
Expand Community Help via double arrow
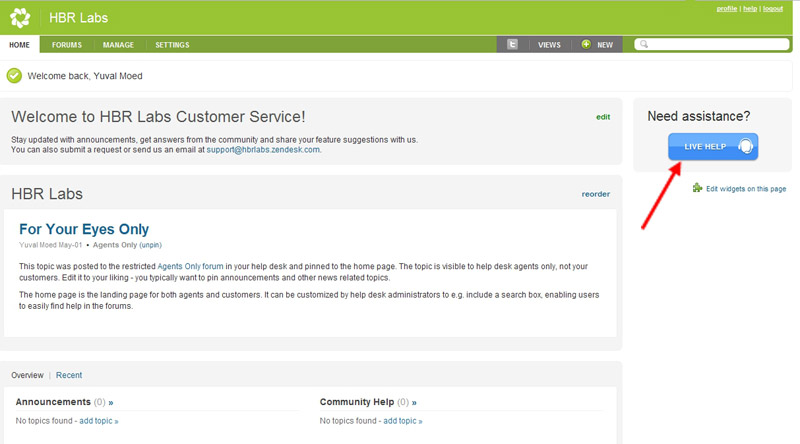tap(414, 403)
